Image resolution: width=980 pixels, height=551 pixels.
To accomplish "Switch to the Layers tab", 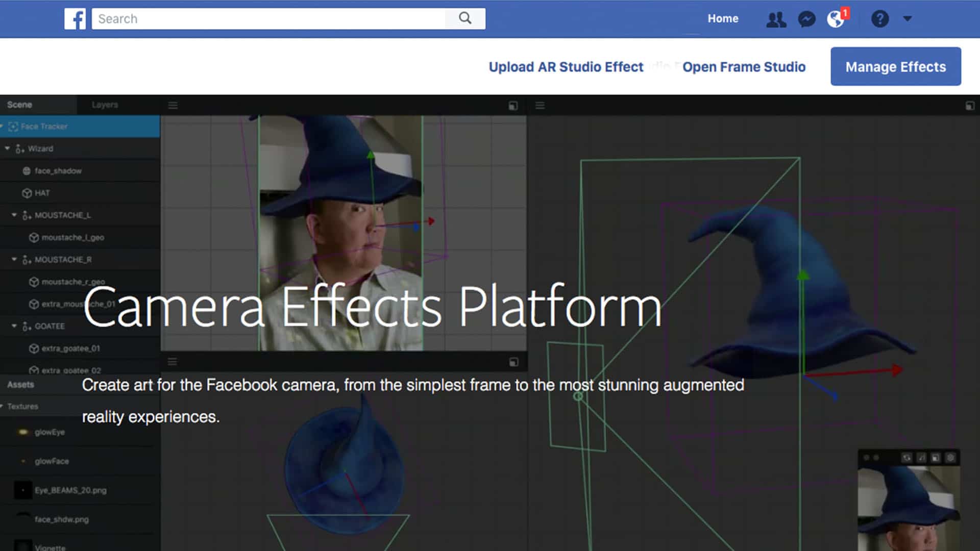I will pos(105,105).
